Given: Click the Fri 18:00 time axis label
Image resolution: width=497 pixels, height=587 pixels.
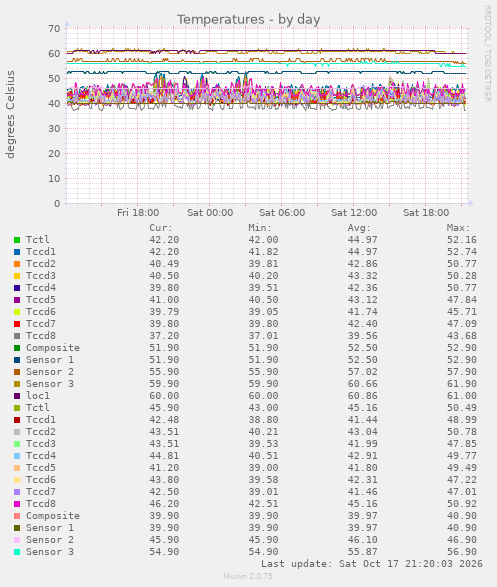Looking at the screenshot, I should pos(138,213).
